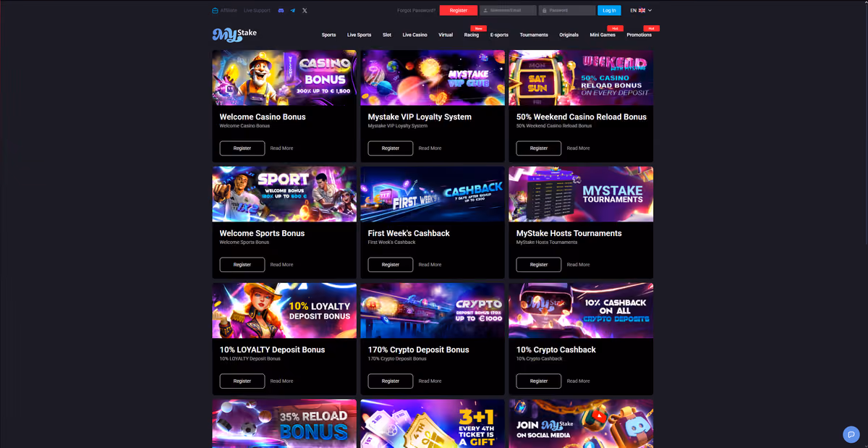Click the 10% Cashback Crypto Deposits banner image
The image size is (868, 448).
pyautogui.click(x=581, y=310)
